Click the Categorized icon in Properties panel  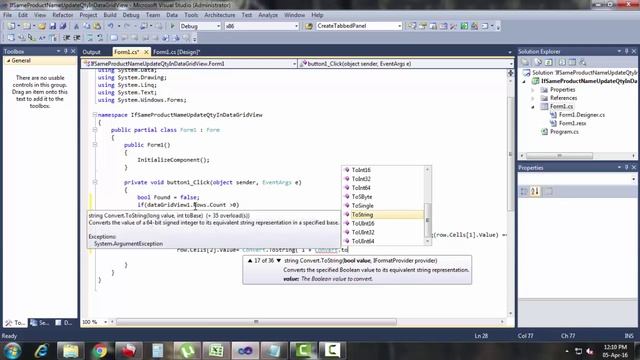[524, 191]
